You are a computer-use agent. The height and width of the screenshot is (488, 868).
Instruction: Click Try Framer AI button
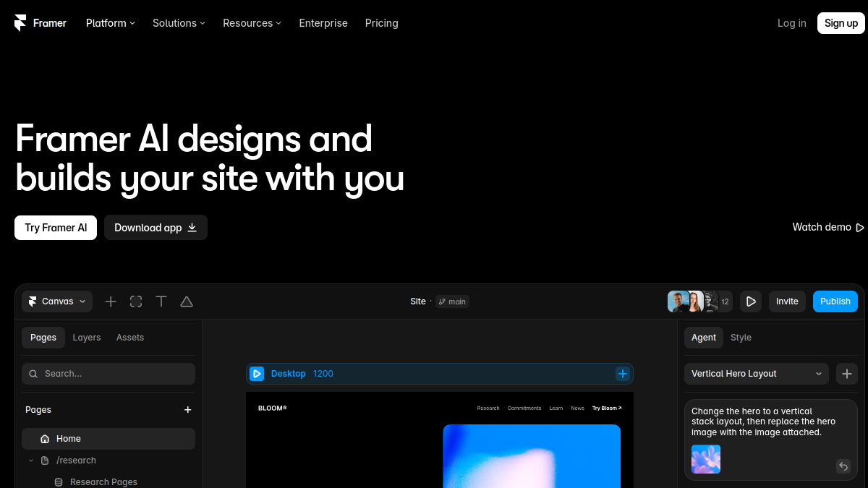click(56, 228)
